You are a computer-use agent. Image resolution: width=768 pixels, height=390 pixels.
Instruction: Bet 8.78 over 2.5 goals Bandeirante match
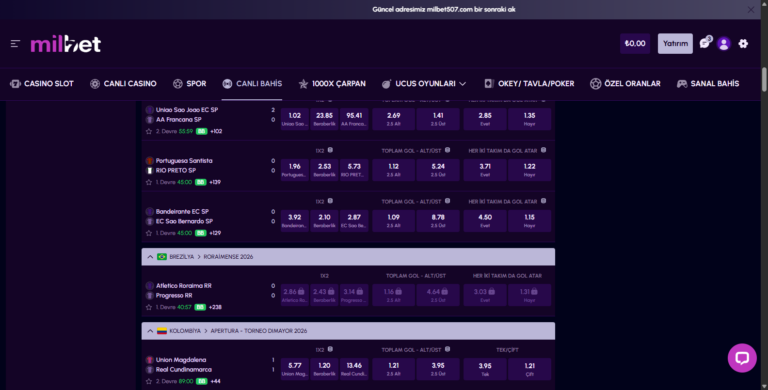438,221
